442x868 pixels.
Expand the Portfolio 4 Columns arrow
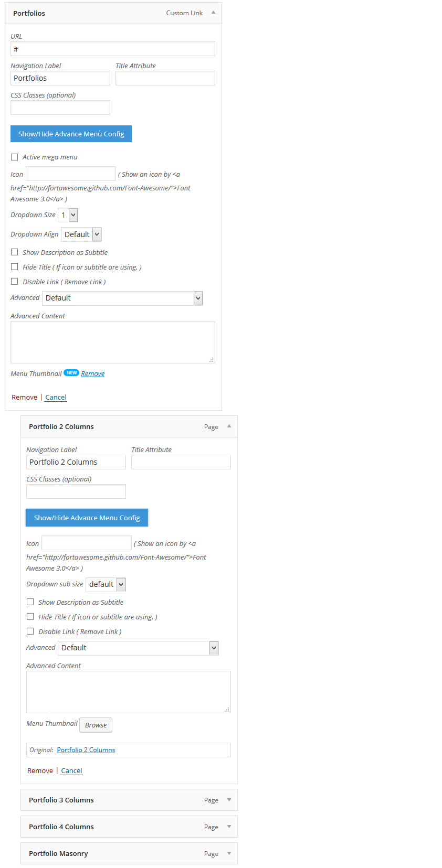[229, 827]
